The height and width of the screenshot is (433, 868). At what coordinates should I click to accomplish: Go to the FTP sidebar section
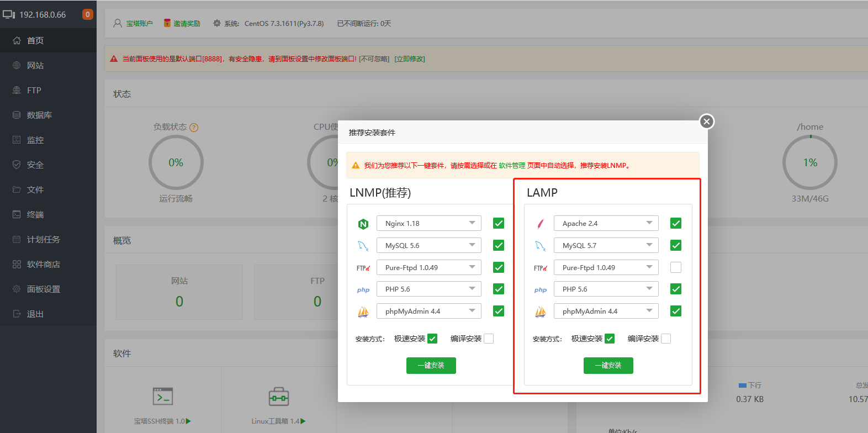tap(48, 90)
